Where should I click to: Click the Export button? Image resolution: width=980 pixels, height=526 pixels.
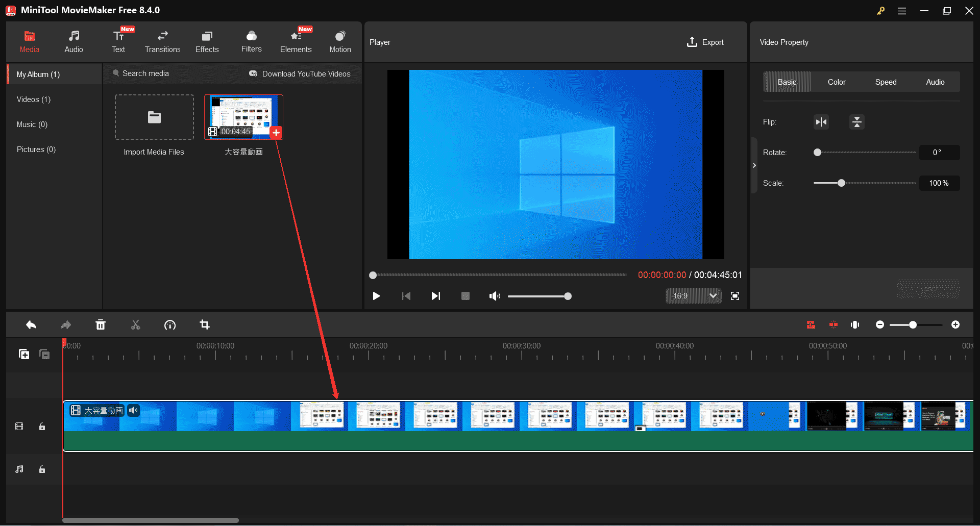(x=705, y=42)
